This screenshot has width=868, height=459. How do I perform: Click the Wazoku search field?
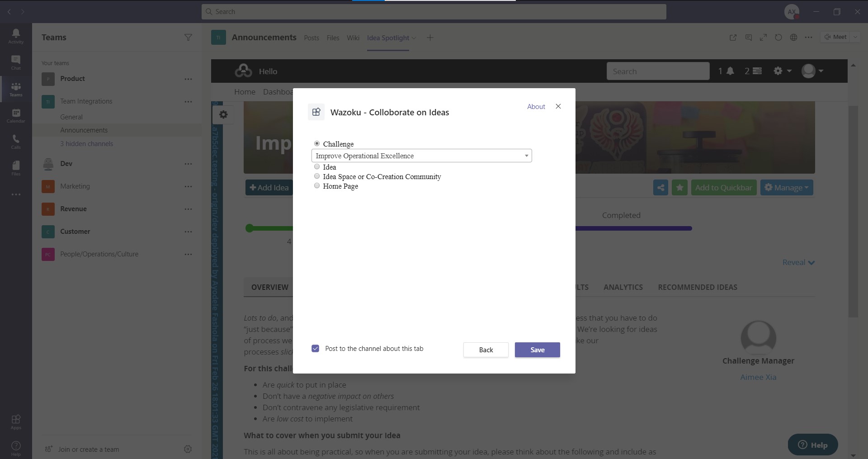[x=658, y=71]
